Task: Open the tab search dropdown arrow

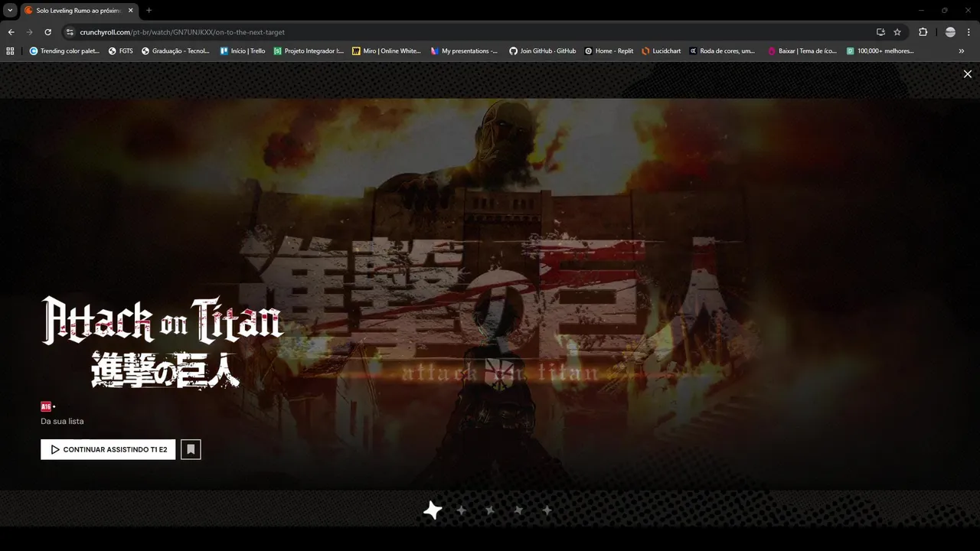Action: (10, 10)
